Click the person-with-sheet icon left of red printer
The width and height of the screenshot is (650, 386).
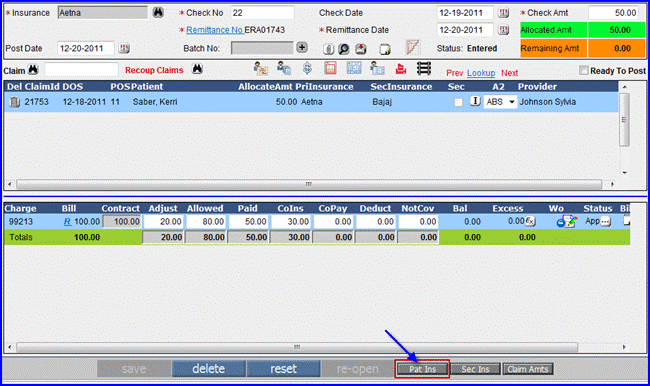click(x=377, y=68)
